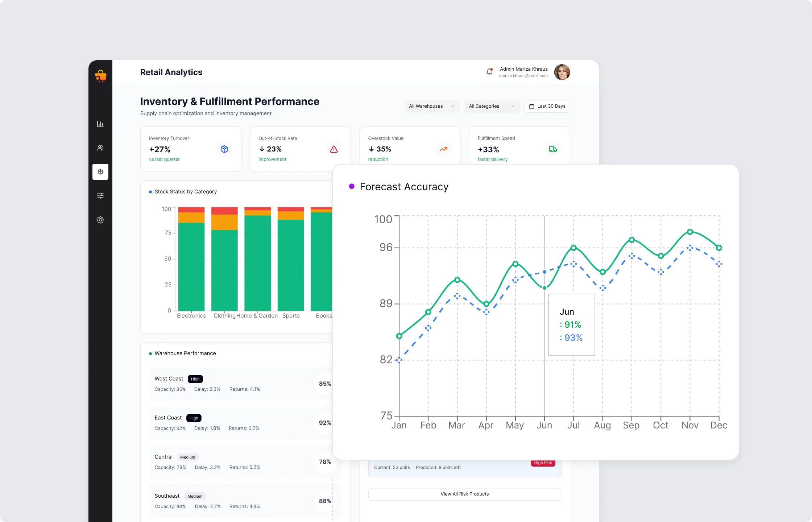Select the East Coast warehouse row

click(x=241, y=423)
